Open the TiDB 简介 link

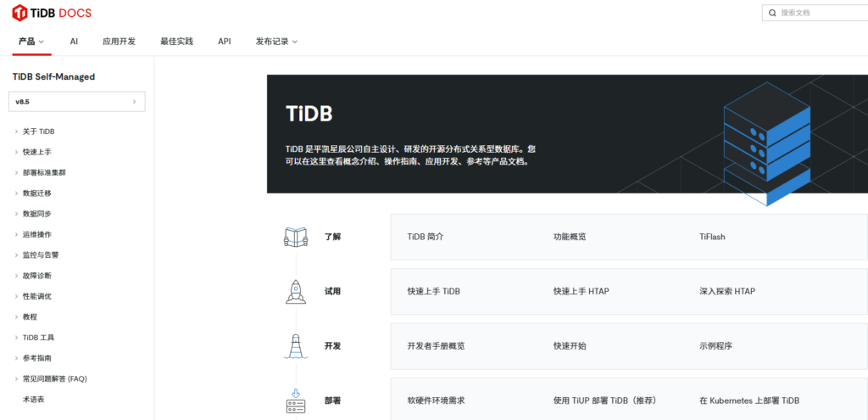[426, 237]
